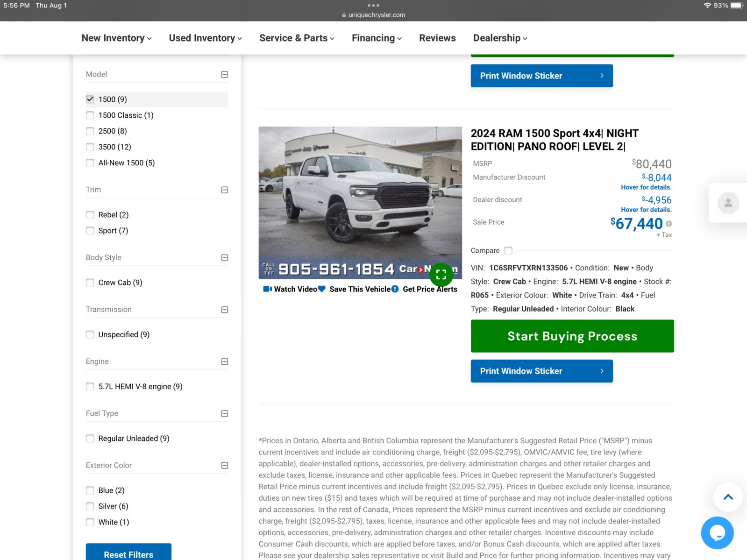Collapse the Fuel Type filter section
This screenshot has height=560, width=747.
pos(225,414)
